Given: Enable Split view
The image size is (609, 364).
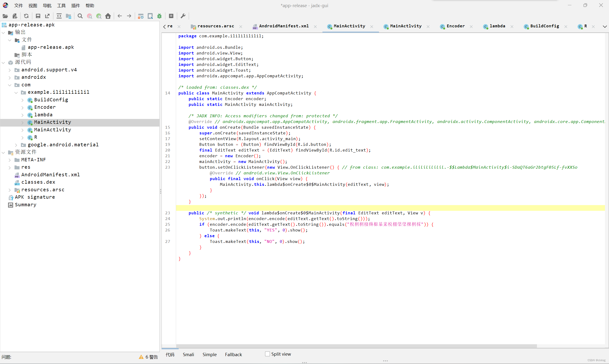Looking at the screenshot, I should pos(267,354).
